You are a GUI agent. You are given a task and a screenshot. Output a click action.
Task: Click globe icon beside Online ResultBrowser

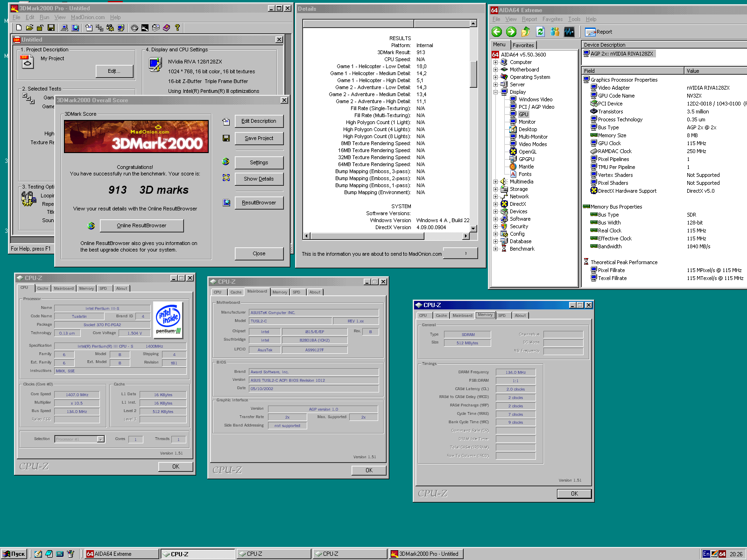pyautogui.click(x=91, y=226)
